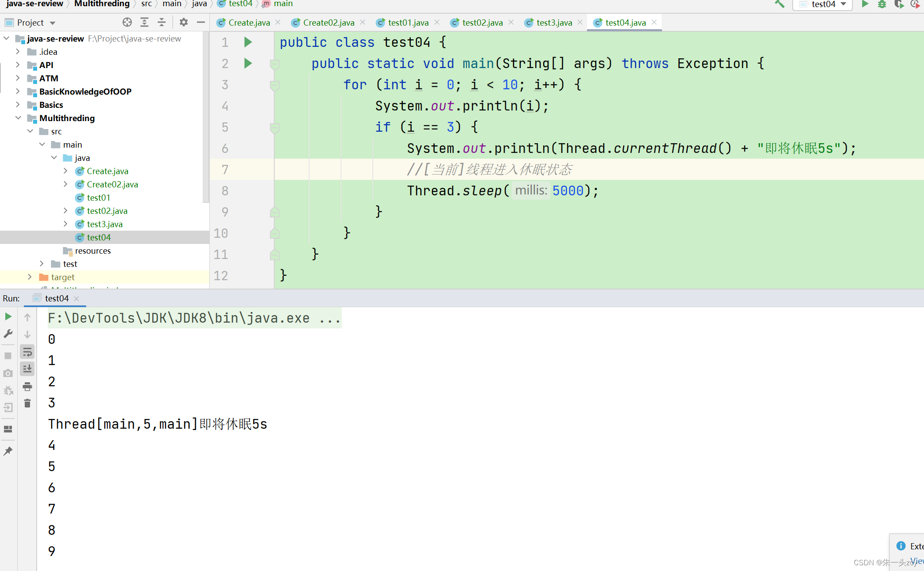Image resolution: width=924 pixels, height=571 pixels.
Task: Click the fold end marker on line 9
Action: pyautogui.click(x=274, y=212)
